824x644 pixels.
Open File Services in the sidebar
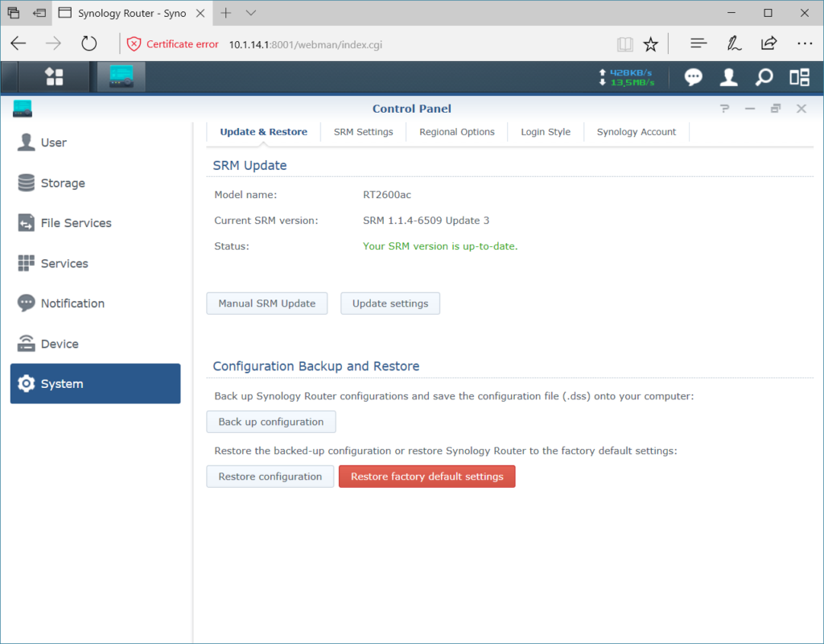tap(95, 223)
